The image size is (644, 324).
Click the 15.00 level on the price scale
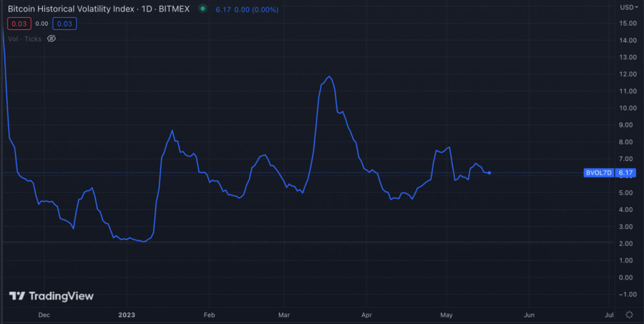coord(628,23)
